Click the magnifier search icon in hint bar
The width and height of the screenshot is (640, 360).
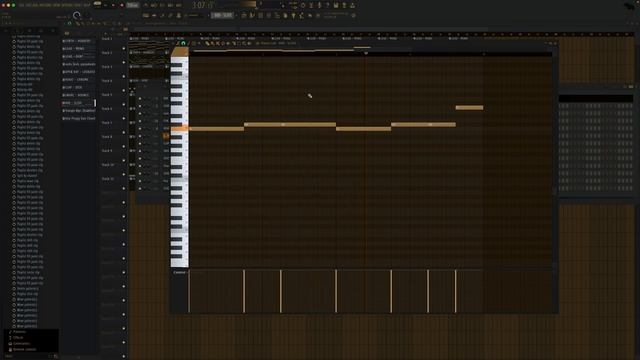[76, 16]
